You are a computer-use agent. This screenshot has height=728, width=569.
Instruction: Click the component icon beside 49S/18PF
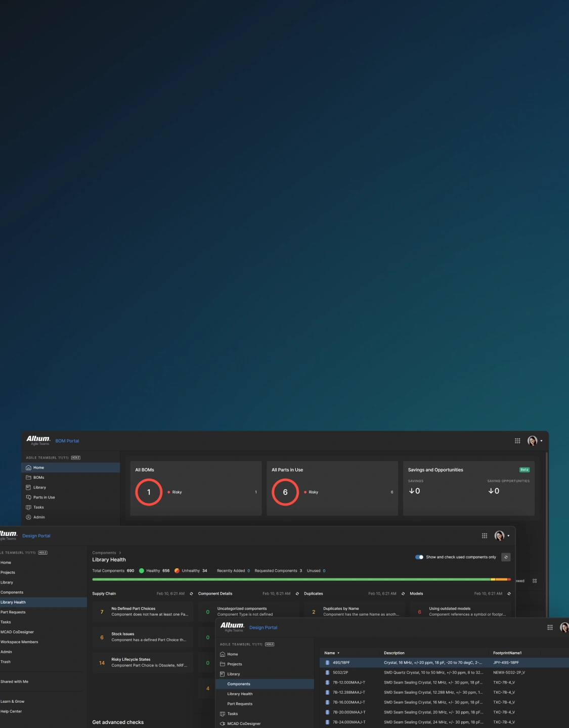click(x=327, y=662)
